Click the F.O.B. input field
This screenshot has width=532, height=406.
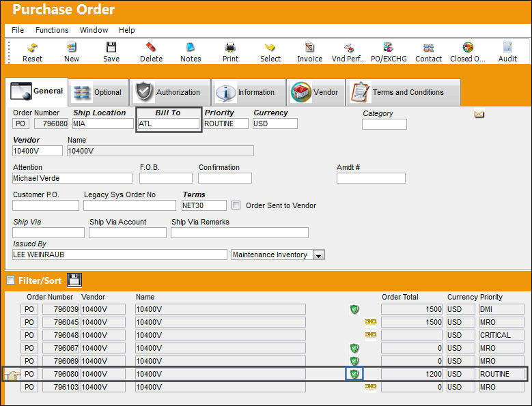[x=166, y=178]
